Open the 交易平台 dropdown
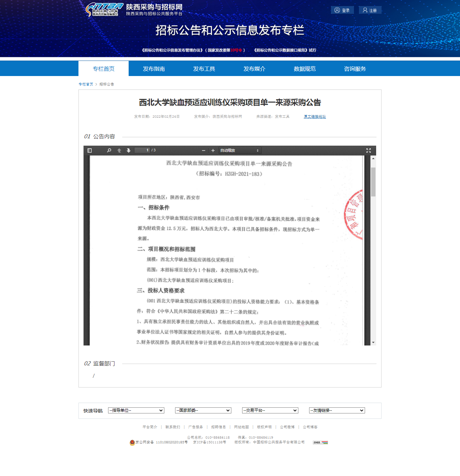Image resolution: width=460 pixels, height=476 pixels. point(270,410)
